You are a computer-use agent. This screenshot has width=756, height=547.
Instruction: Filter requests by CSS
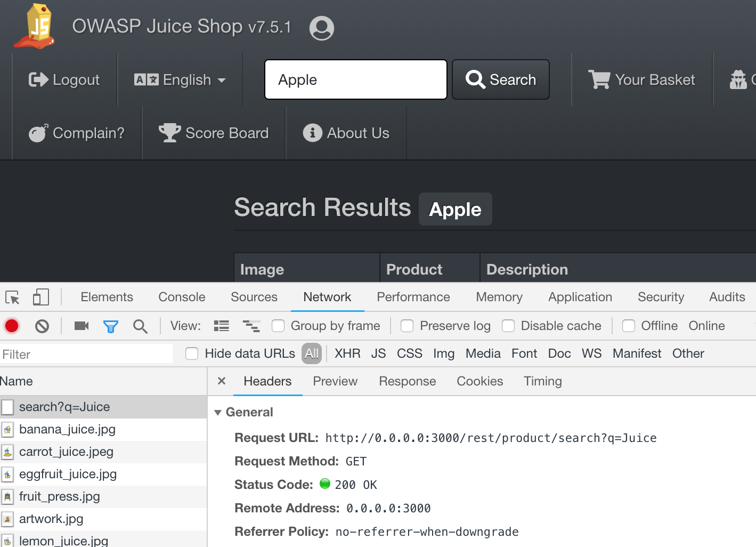[x=409, y=353]
